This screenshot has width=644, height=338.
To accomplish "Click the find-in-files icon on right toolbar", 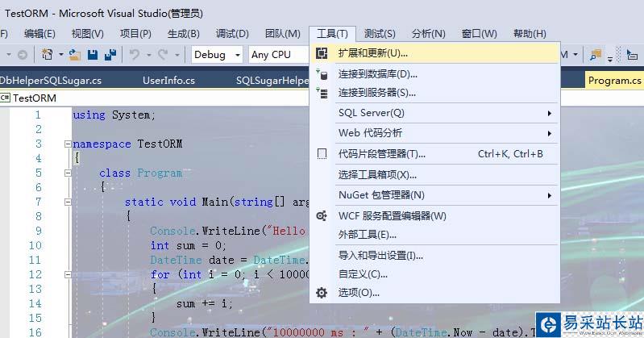I will [x=596, y=54].
